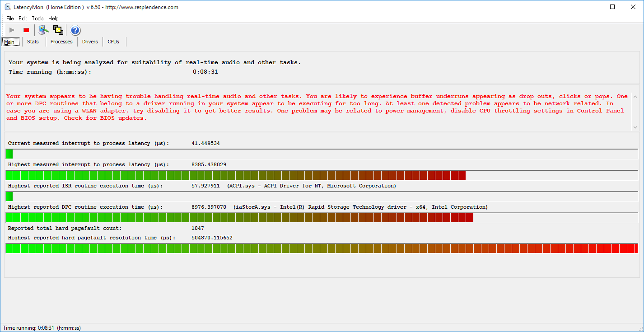Switch to the CPUs tab
Image resolution: width=644 pixels, height=332 pixels.
pos(113,42)
